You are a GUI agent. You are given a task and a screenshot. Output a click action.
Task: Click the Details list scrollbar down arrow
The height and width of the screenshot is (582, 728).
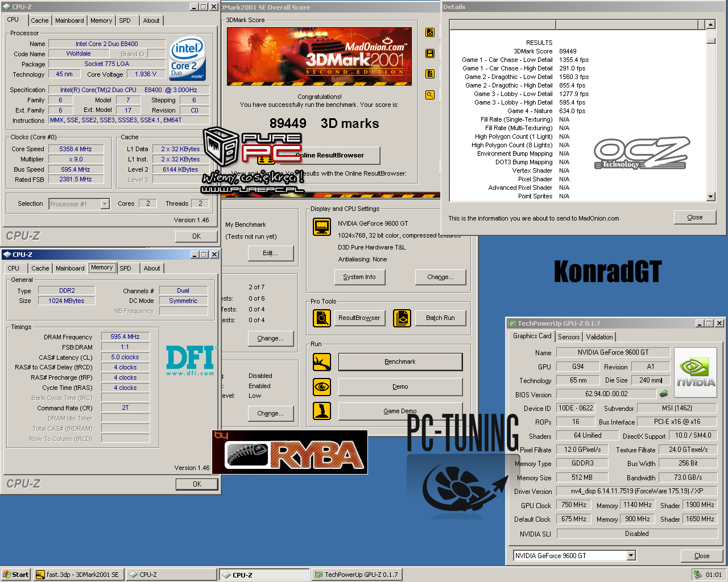pyautogui.click(x=710, y=197)
